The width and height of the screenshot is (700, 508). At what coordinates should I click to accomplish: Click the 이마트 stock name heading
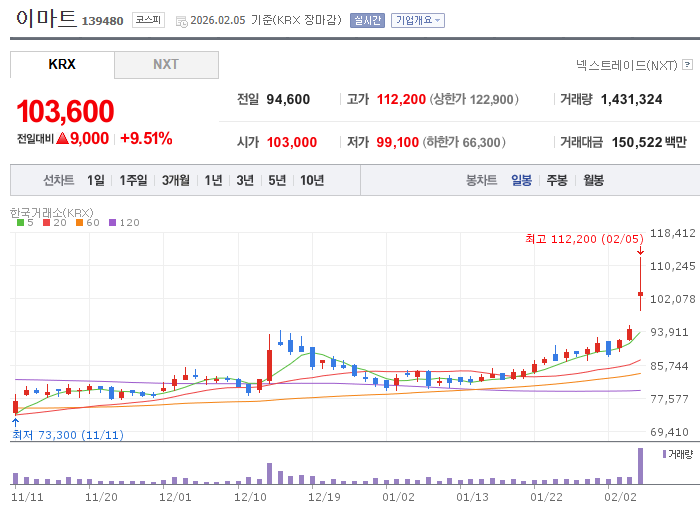click(46, 19)
